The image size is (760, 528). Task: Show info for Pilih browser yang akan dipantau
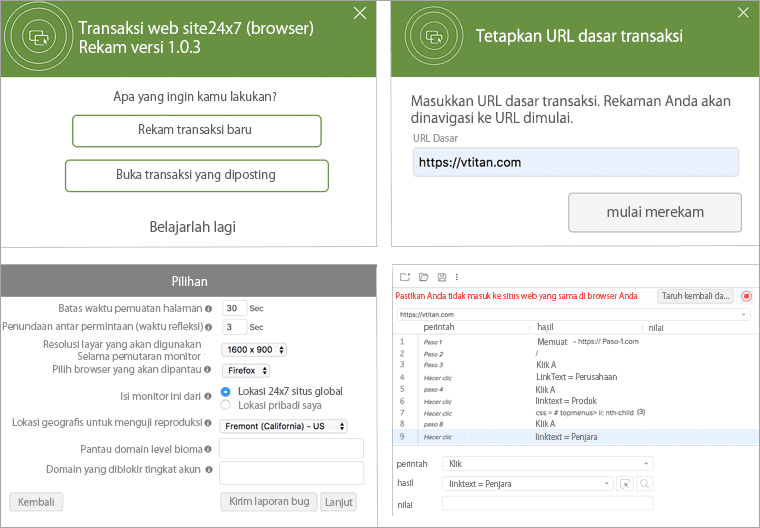[207, 369]
